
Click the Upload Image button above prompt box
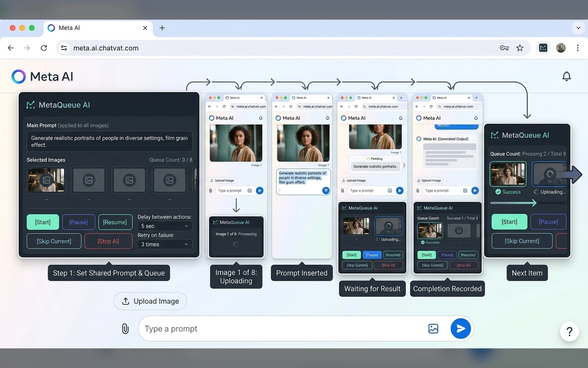pyautogui.click(x=150, y=301)
